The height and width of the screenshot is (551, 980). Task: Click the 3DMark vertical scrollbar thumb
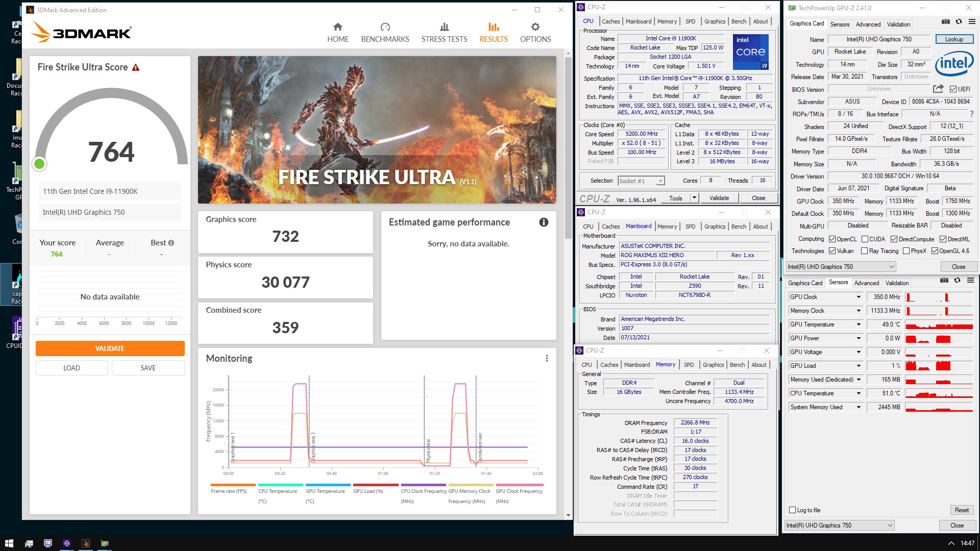click(568, 147)
